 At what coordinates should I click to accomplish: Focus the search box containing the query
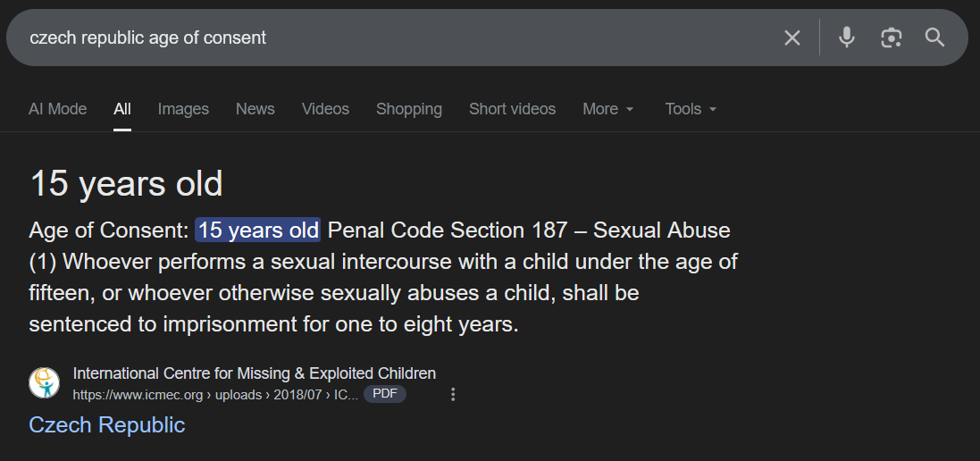pos(393,38)
